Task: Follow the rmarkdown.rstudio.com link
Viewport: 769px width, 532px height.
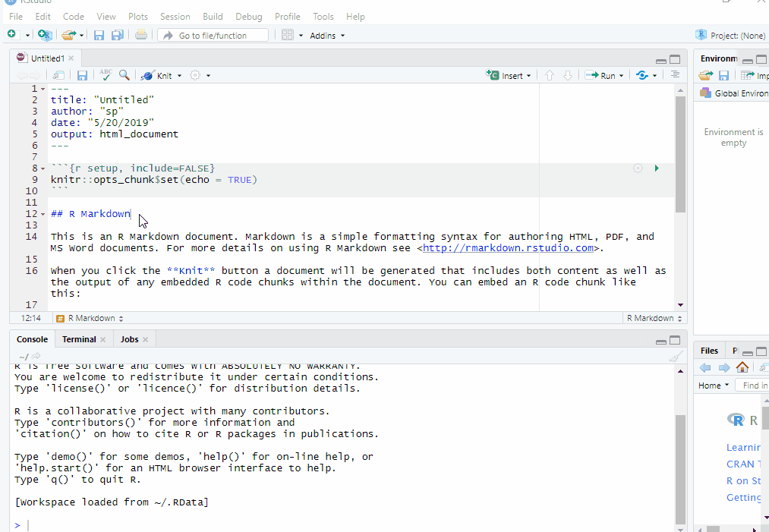Action: click(508, 248)
